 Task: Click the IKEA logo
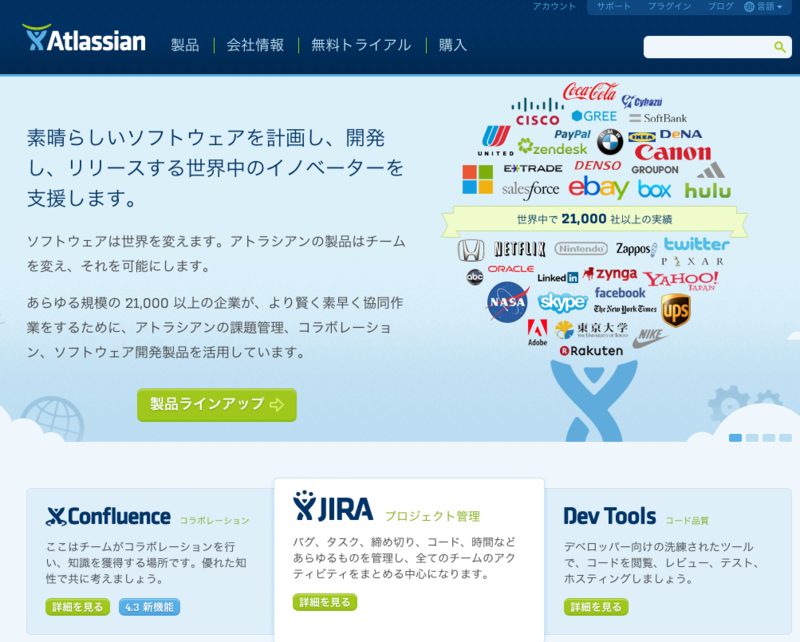pyautogui.click(x=642, y=137)
